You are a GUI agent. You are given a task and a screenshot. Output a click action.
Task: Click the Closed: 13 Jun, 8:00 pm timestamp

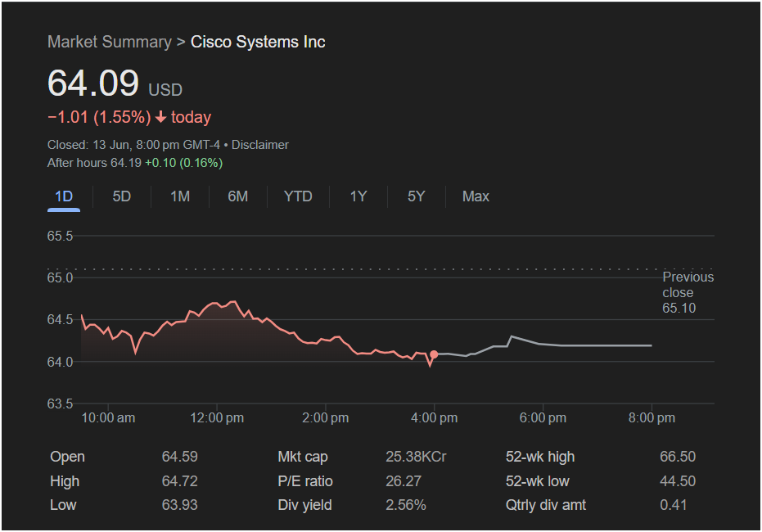tap(133, 145)
